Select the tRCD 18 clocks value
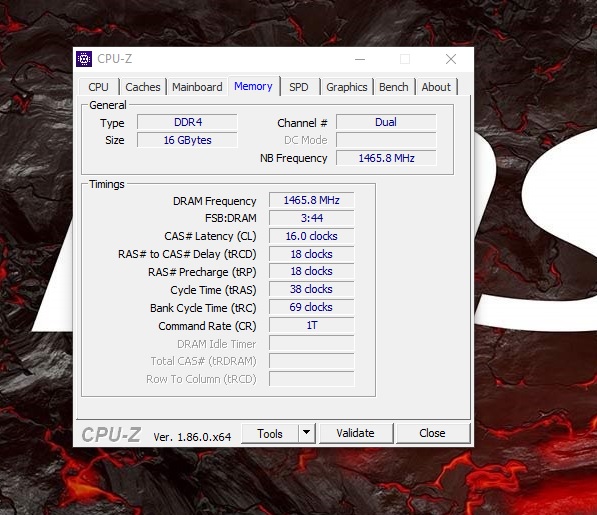The height and width of the screenshot is (515, 597). tap(311, 254)
